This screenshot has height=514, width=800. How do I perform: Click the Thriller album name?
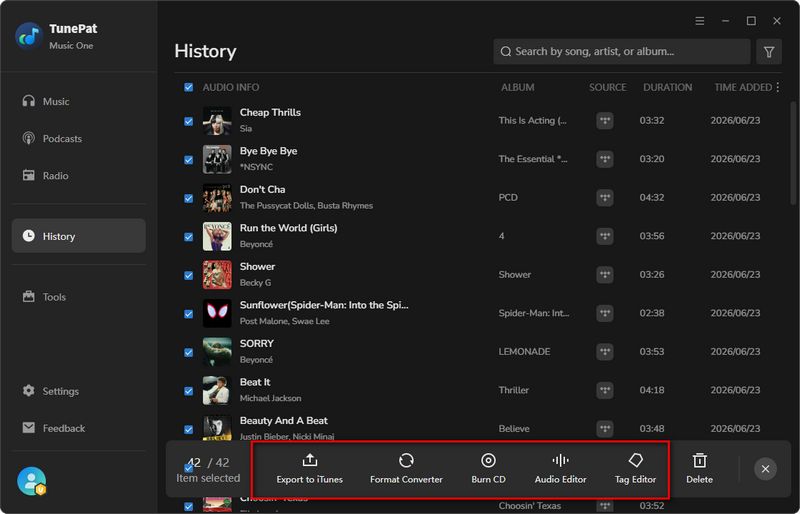pos(513,390)
